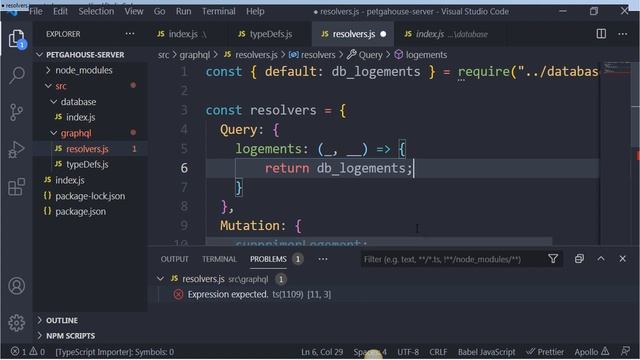Change end of line sequence CRLF
This screenshot has height=360, width=640.
click(438, 351)
